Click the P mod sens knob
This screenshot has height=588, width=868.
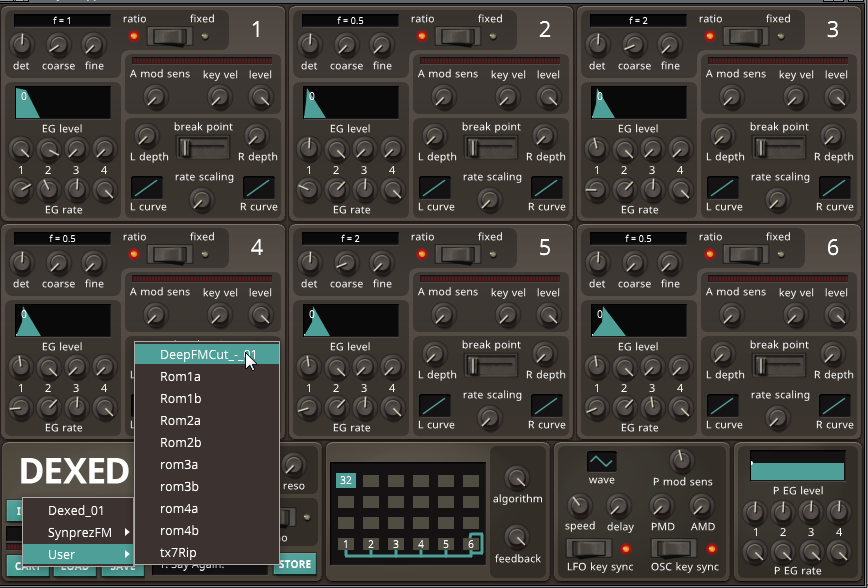click(x=681, y=461)
